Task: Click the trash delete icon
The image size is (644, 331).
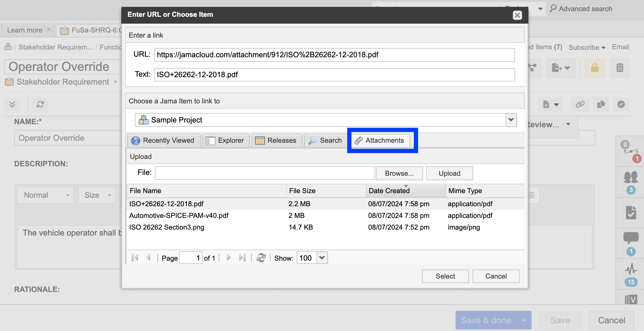Action: 620,68
